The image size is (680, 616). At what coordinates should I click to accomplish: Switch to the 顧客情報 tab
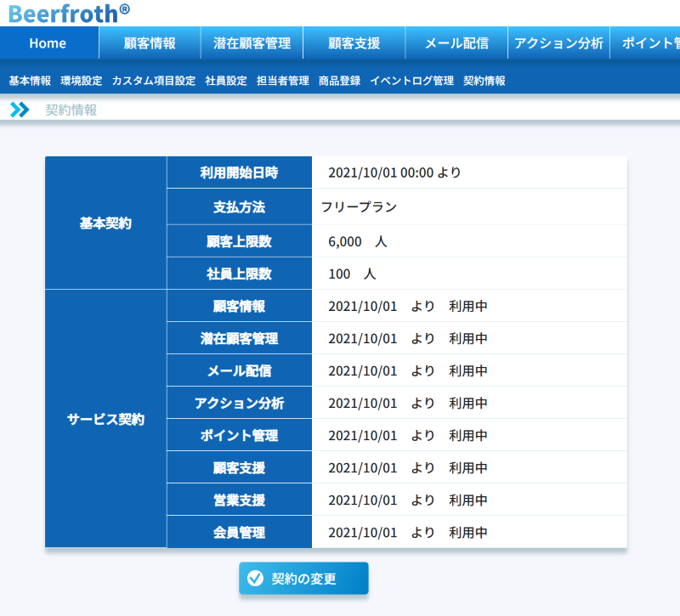[x=150, y=43]
